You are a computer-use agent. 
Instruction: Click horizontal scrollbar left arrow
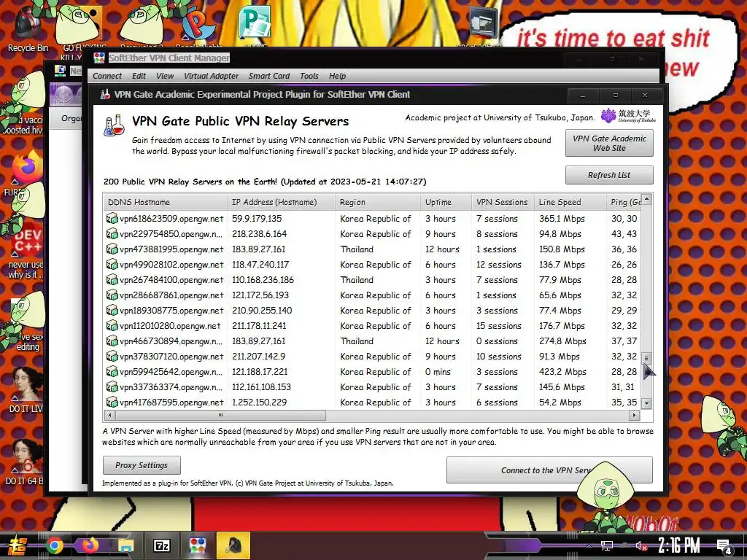click(110, 415)
